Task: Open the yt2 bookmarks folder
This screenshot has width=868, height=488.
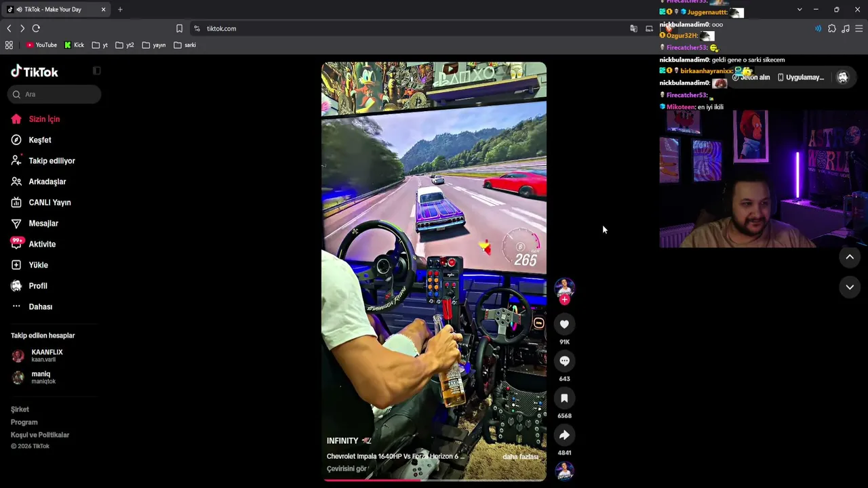Action: 125,45
